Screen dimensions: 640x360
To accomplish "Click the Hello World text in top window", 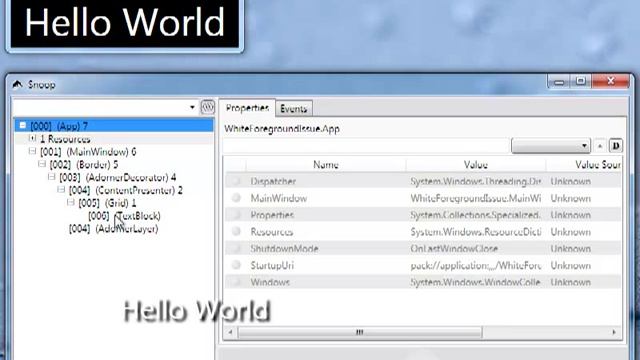I will point(124,23).
